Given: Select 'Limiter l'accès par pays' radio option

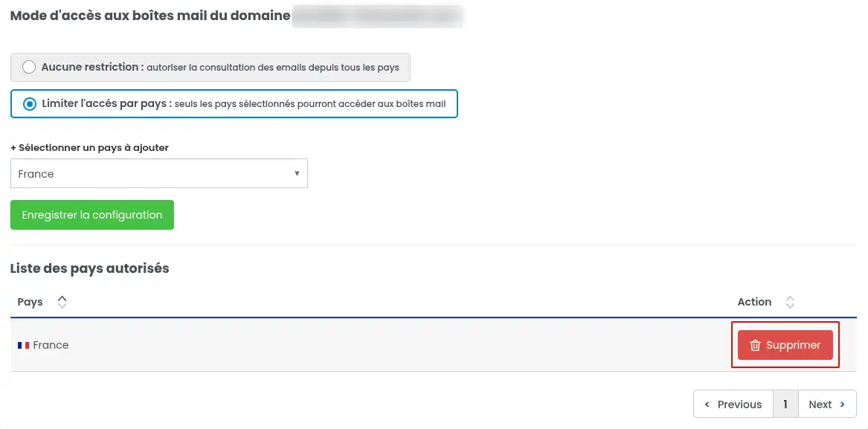Looking at the screenshot, I should point(29,104).
